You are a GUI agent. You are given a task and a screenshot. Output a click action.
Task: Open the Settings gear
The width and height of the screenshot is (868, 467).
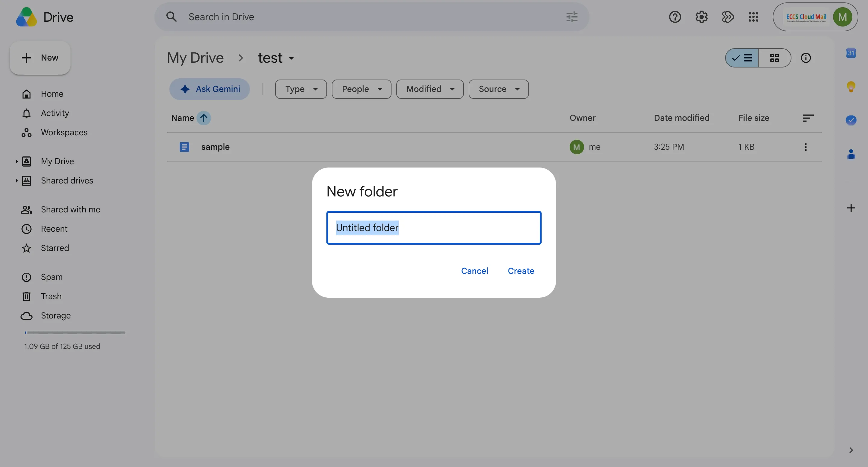pyautogui.click(x=702, y=17)
